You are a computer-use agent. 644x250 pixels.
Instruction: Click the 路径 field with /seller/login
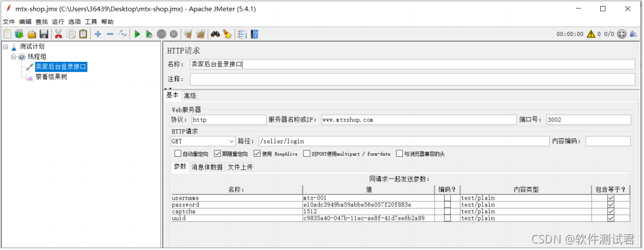(x=404, y=141)
